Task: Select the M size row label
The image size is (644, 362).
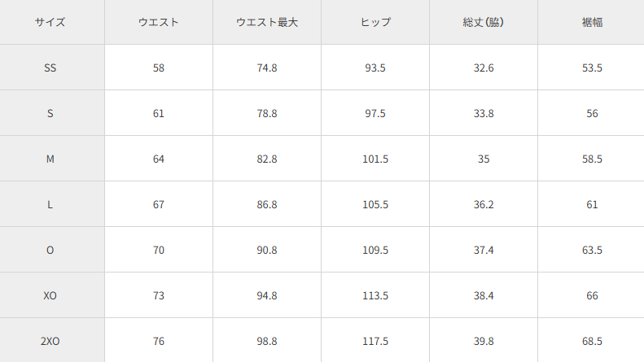Action: (50, 159)
